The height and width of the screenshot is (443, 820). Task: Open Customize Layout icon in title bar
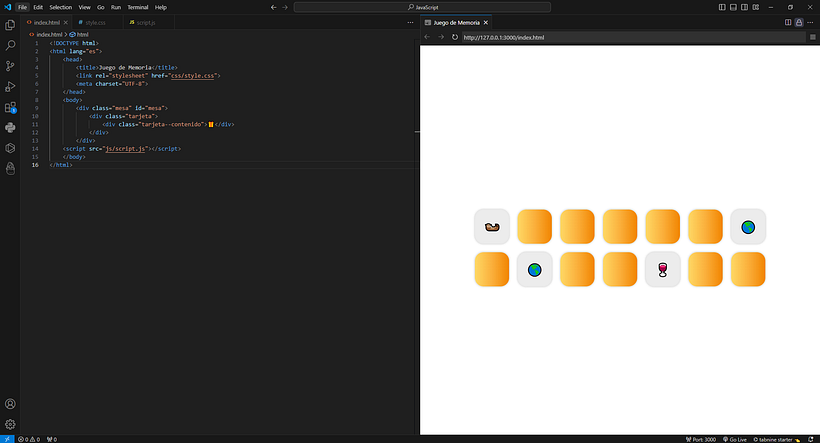(x=756, y=7)
